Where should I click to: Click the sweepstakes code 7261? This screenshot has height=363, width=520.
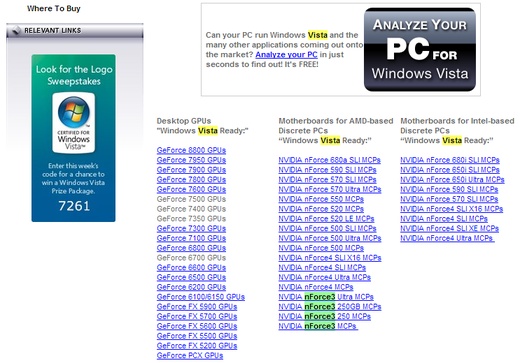74,206
